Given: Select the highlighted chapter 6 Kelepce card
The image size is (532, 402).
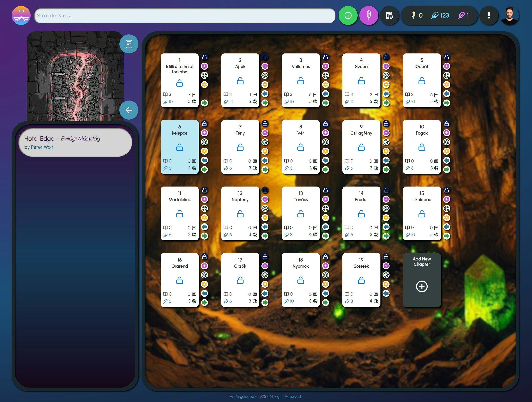Looking at the screenshot, I should point(179,147).
